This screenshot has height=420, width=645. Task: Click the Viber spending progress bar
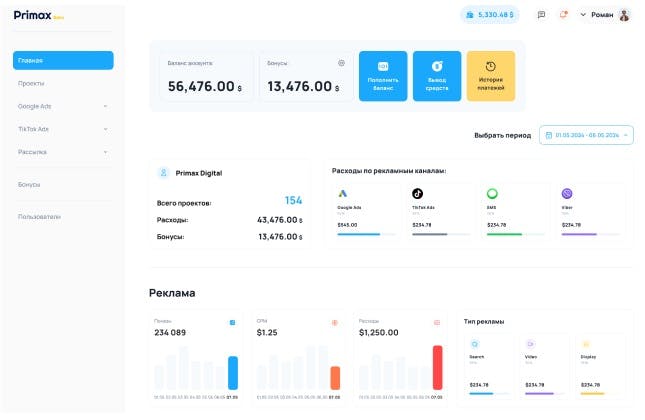coord(591,234)
